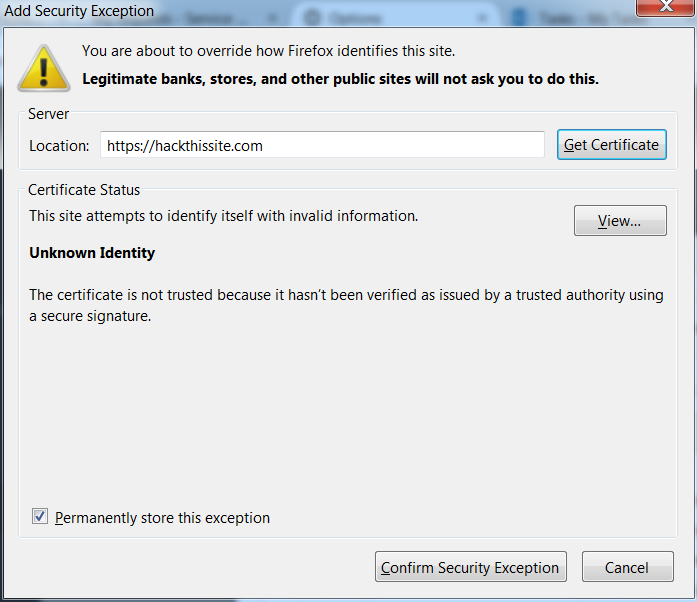Click the Unknown Identity heading
This screenshot has height=602, width=697.
coord(92,253)
